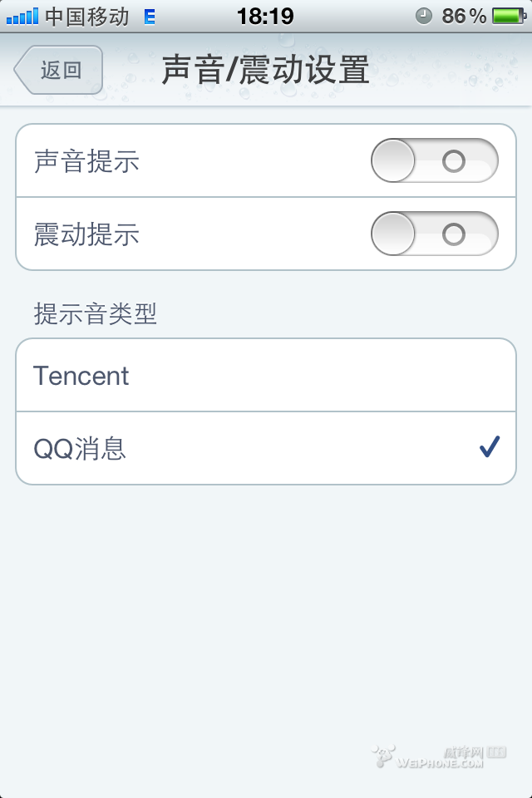
Task: Enable the 声音提示 sound alert switch
Action: coord(436,160)
